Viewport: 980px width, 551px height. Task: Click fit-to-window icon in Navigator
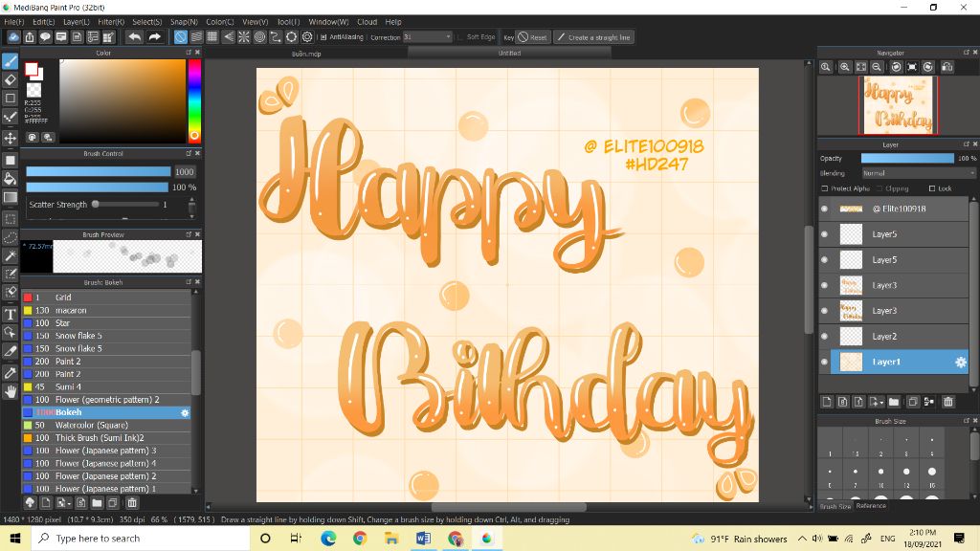pyautogui.click(x=860, y=67)
